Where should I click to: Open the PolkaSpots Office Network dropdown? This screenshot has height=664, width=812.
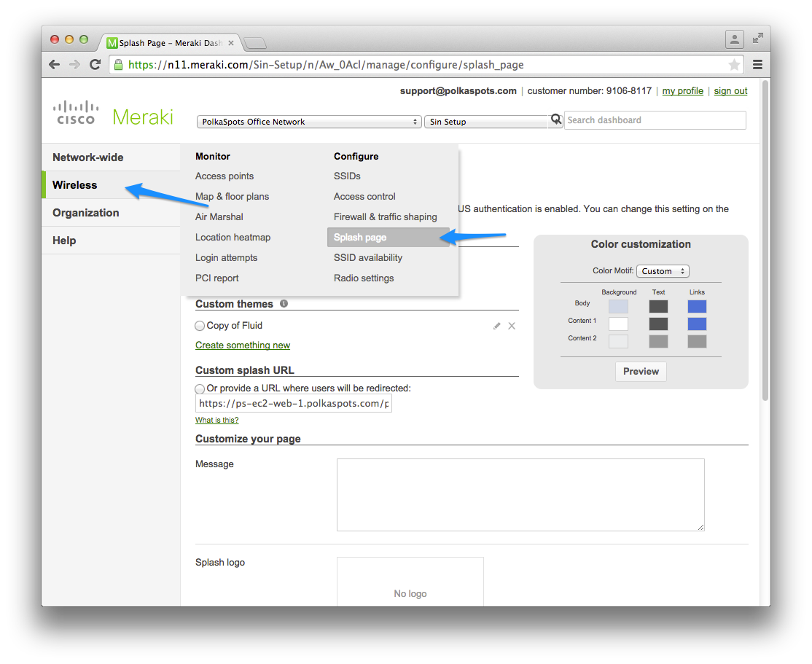(x=308, y=122)
